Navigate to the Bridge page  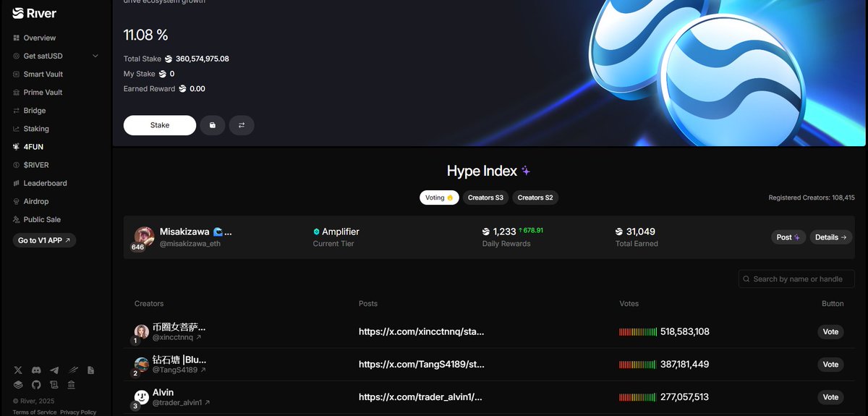(x=34, y=111)
